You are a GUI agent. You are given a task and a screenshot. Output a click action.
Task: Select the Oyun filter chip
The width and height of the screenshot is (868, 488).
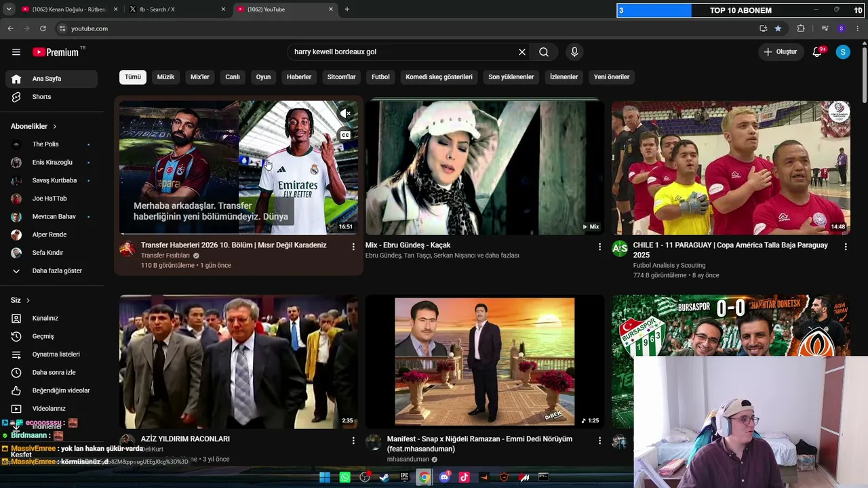pyautogui.click(x=263, y=77)
